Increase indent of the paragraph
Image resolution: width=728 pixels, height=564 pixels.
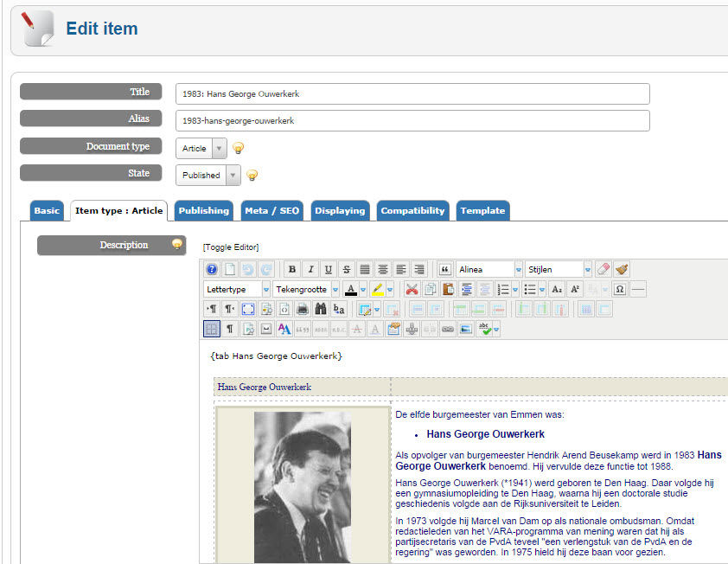(x=466, y=290)
